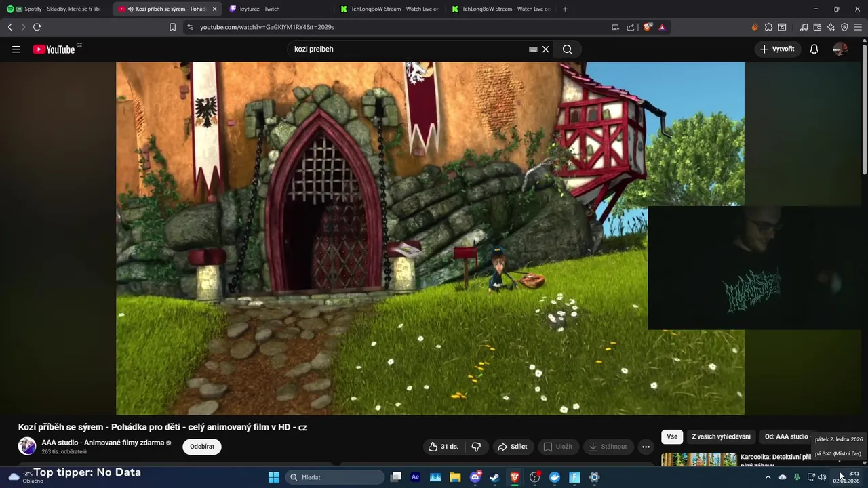
Task: Open the orange extension icon in the toolbar
Action: [x=755, y=27]
